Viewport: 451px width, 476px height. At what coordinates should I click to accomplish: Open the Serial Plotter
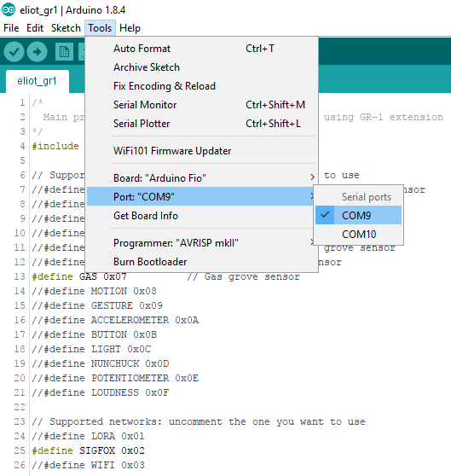point(202,124)
